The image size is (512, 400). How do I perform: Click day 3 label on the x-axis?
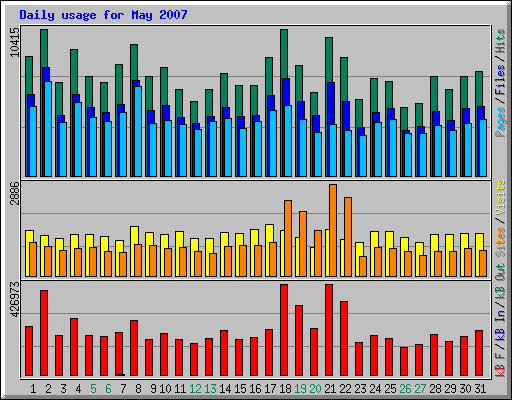(63, 389)
